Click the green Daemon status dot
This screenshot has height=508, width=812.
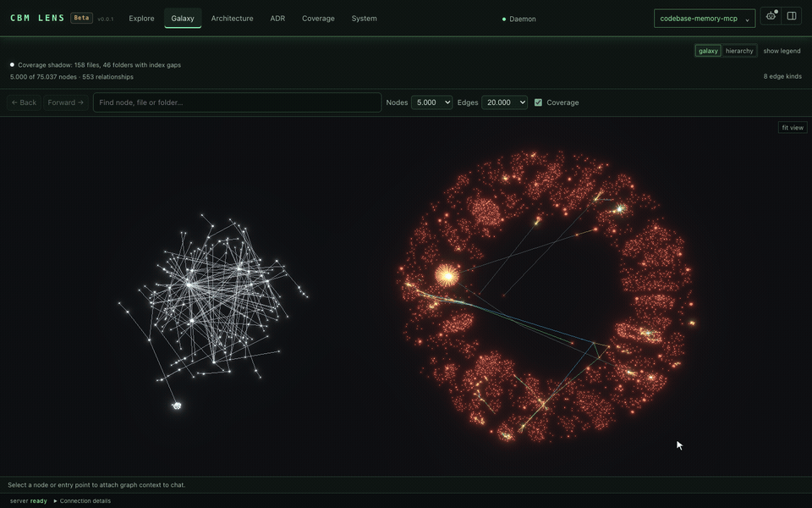click(504, 19)
